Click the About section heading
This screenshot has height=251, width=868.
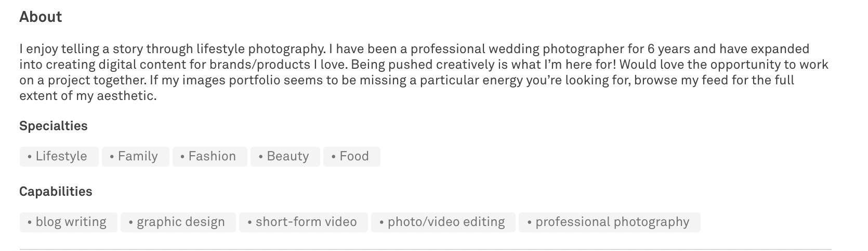click(x=41, y=17)
